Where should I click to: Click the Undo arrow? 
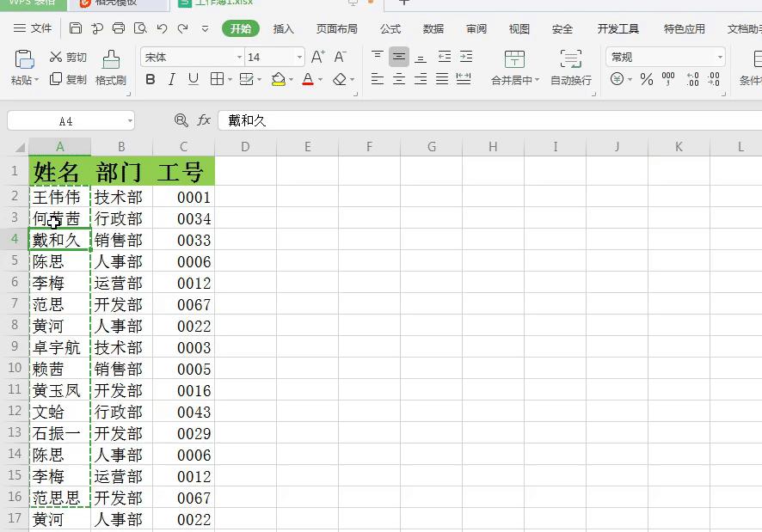[162, 28]
